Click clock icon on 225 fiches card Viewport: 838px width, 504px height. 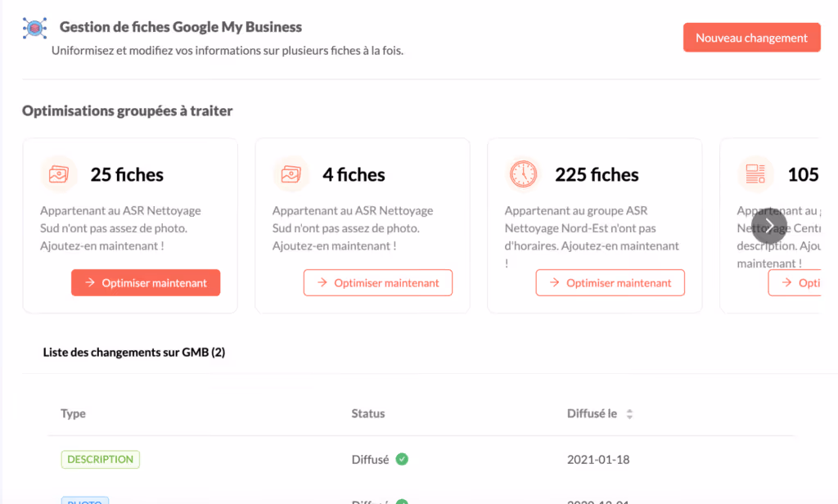(523, 174)
